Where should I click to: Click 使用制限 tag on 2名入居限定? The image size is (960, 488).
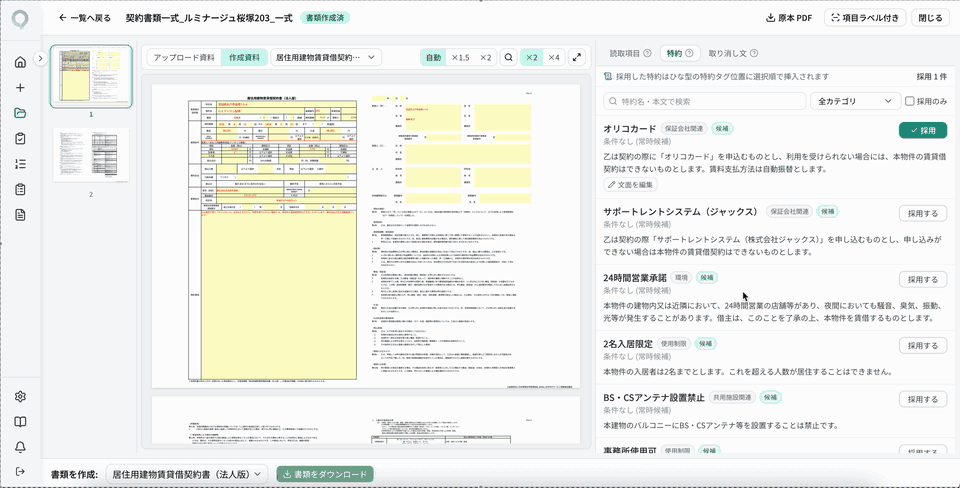coord(675,343)
